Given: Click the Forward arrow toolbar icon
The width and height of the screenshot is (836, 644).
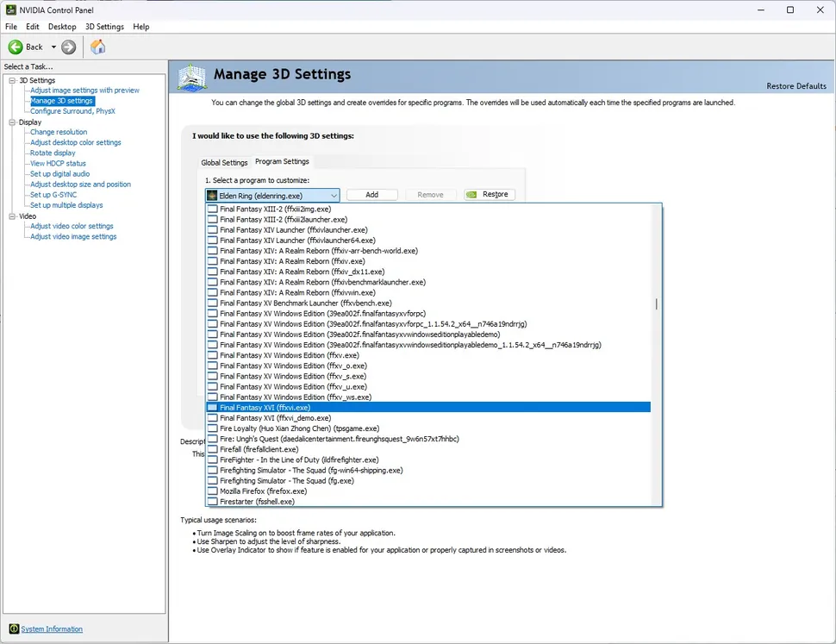Looking at the screenshot, I should (x=69, y=47).
